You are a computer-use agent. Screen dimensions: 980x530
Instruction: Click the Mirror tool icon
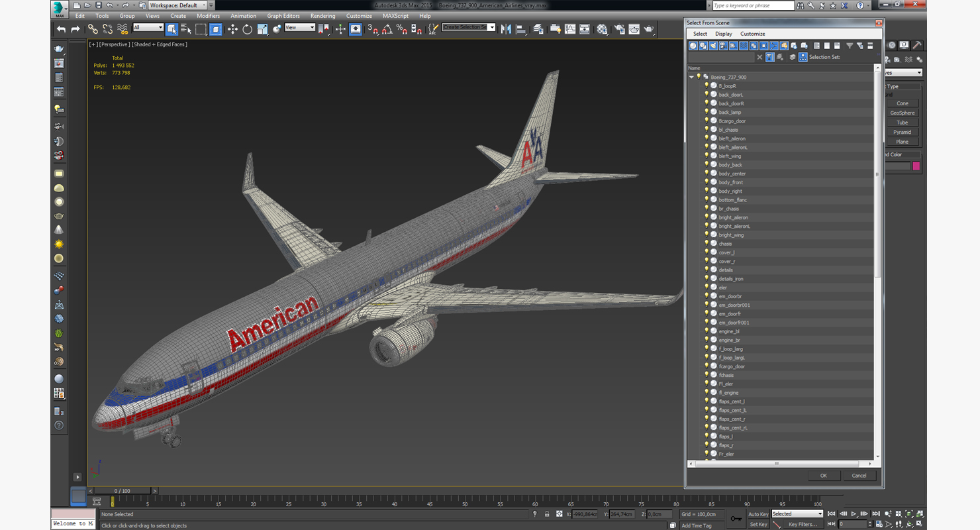tap(506, 29)
